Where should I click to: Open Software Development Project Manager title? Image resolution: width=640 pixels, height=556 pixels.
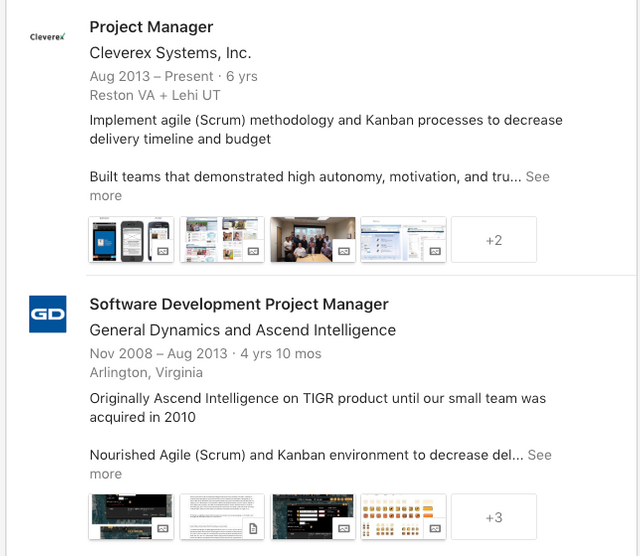click(239, 304)
